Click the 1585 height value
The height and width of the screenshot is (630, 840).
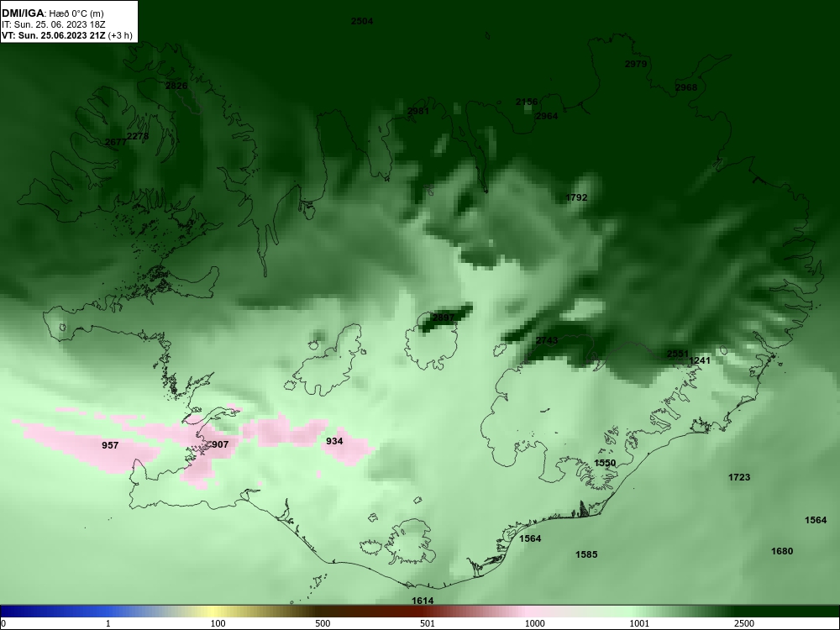[586, 555]
